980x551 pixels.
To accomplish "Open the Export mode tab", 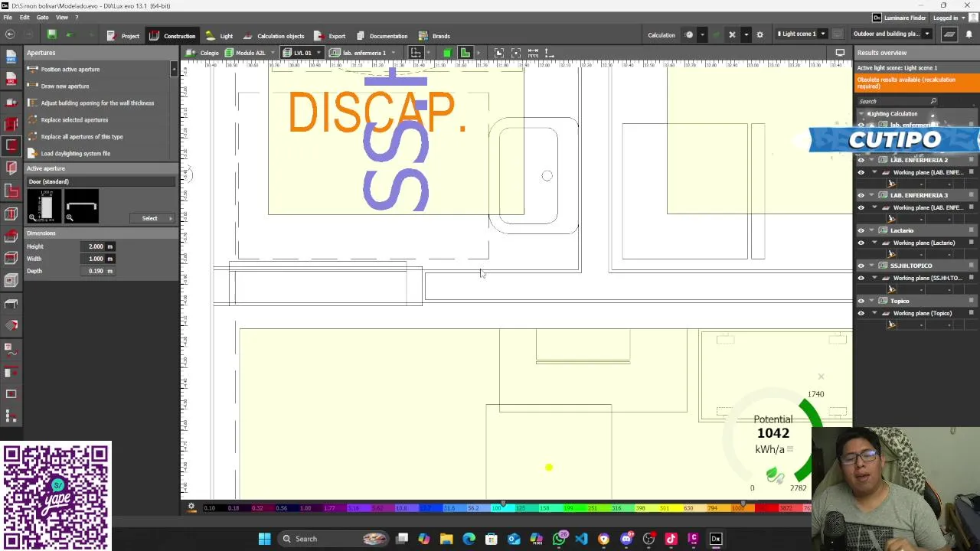I will tap(330, 36).
